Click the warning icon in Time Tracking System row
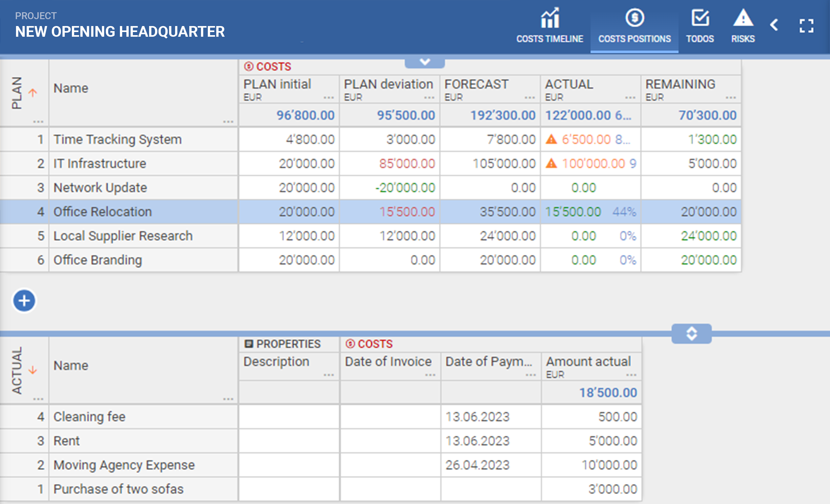830x504 pixels. click(x=551, y=139)
